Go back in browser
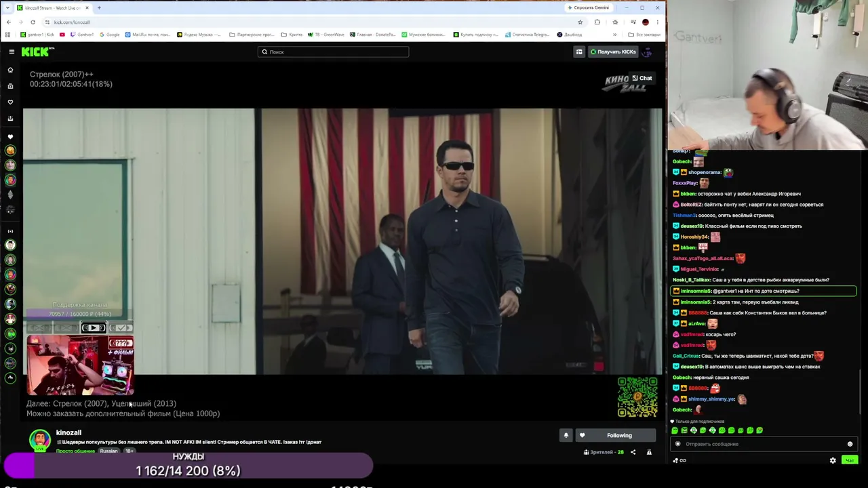Screen dimensions: 868x488 point(8,22)
